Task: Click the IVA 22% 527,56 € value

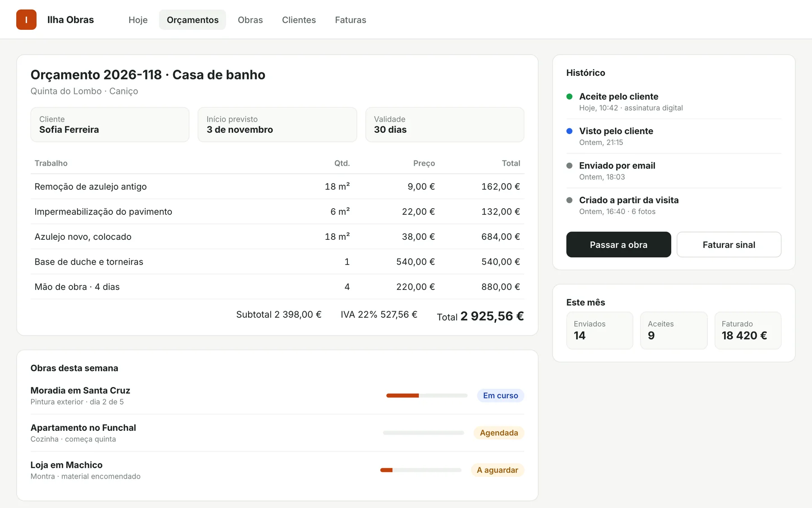Action: pyautogui.click(x=379, y=315)
